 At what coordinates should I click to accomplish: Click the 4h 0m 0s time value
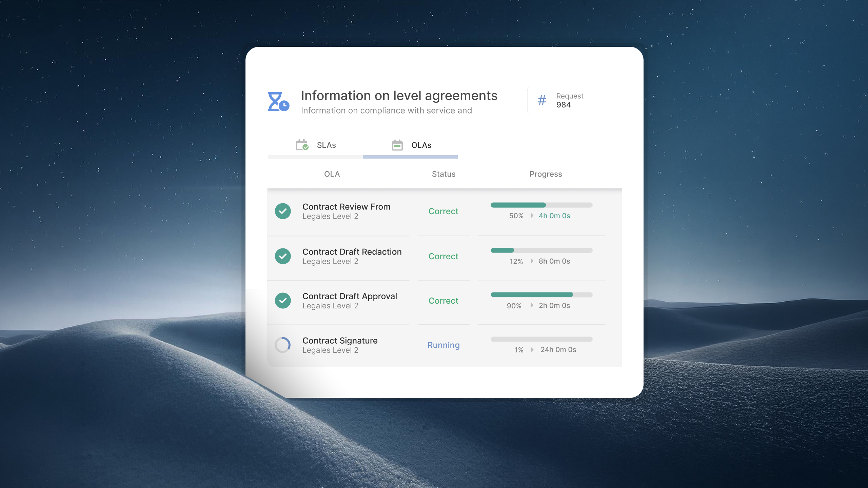coord(554,216)
